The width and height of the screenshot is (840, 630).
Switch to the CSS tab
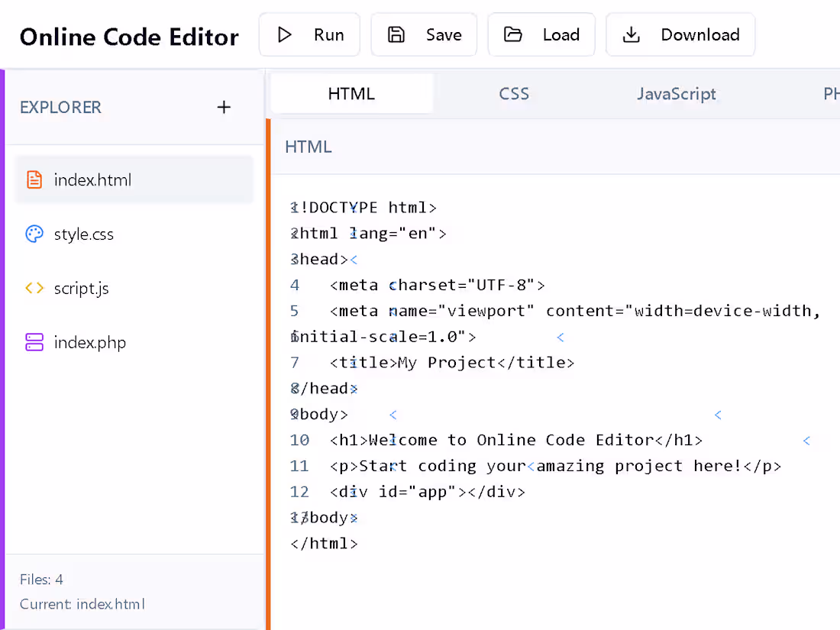(514, 93)
